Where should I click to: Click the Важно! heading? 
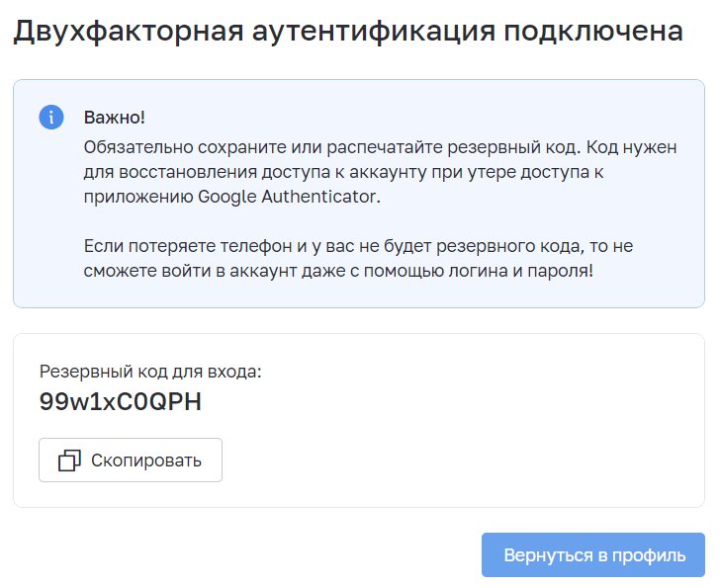coord(115,118)
